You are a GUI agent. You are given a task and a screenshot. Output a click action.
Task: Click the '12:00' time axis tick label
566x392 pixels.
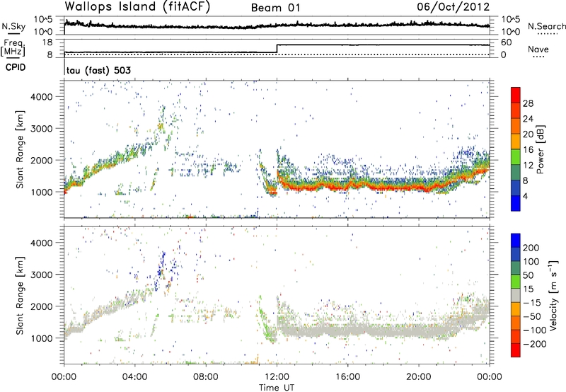coord(277,377)
